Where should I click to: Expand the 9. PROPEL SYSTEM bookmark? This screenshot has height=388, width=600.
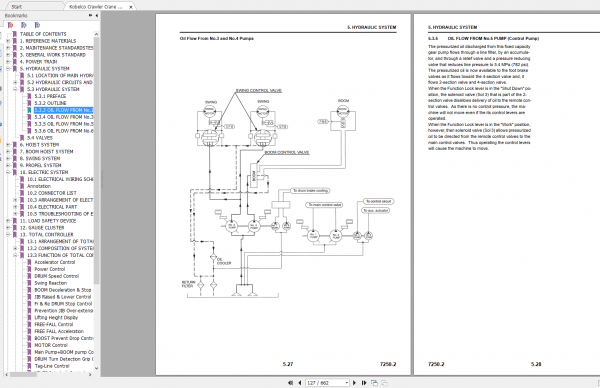pos(8,165)
